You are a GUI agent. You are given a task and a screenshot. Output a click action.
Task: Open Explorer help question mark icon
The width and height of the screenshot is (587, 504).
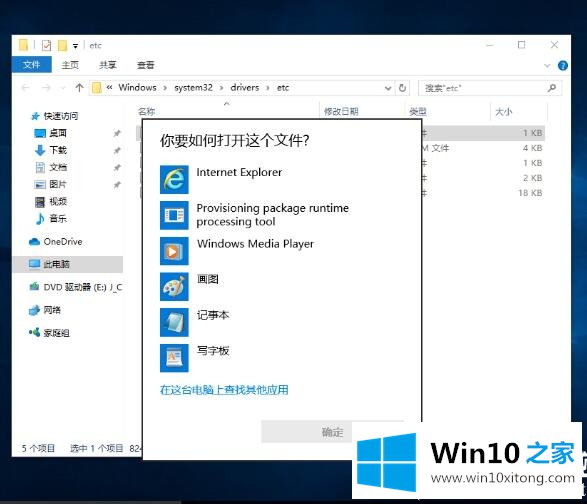tap(563, 66)
